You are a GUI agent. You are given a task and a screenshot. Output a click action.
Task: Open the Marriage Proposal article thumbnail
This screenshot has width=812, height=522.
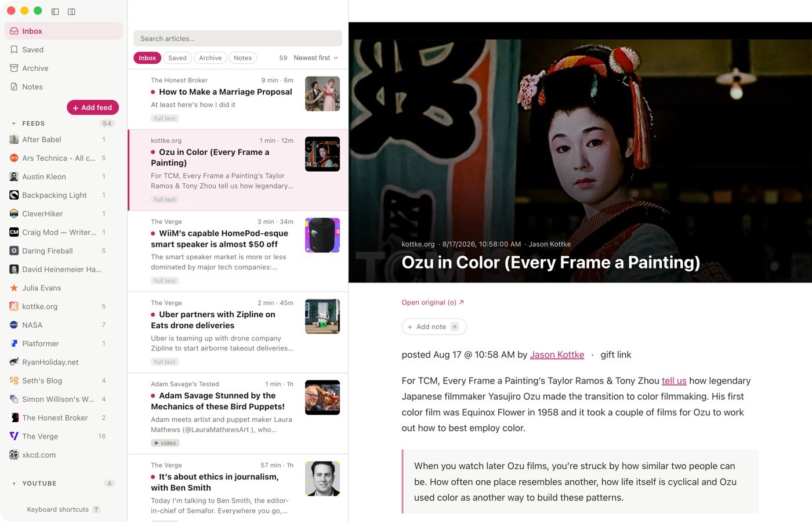tap(322, 94)
